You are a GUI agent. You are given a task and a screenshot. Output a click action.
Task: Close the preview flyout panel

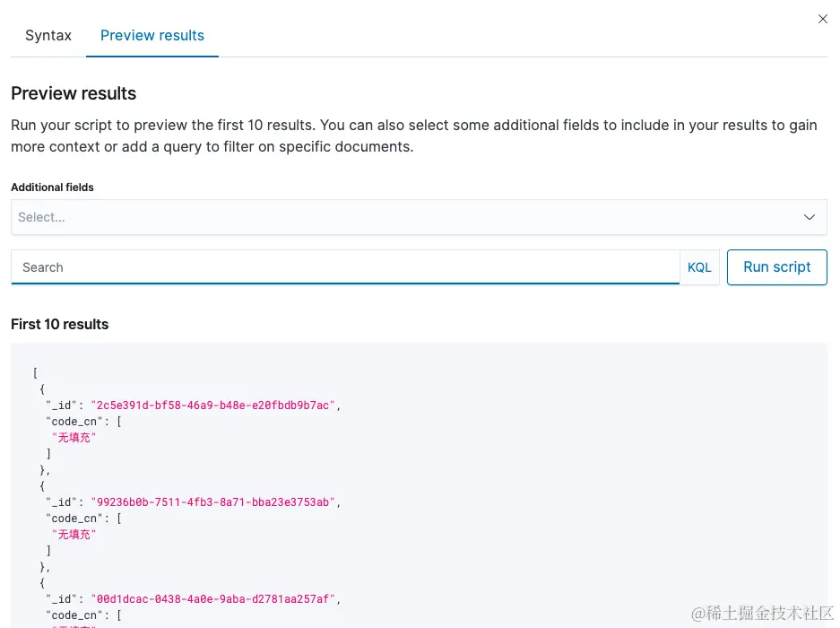click(x=822, y=19)
